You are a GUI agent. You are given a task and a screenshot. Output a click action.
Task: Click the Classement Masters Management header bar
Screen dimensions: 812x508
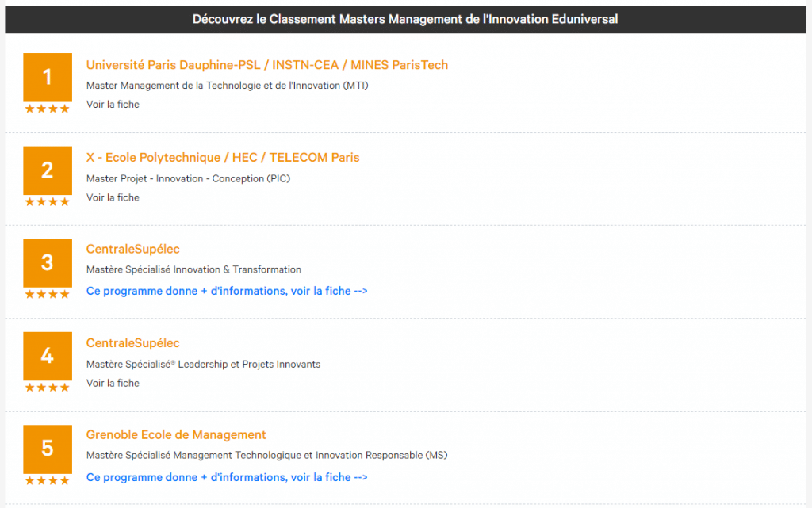pos(405,19)
